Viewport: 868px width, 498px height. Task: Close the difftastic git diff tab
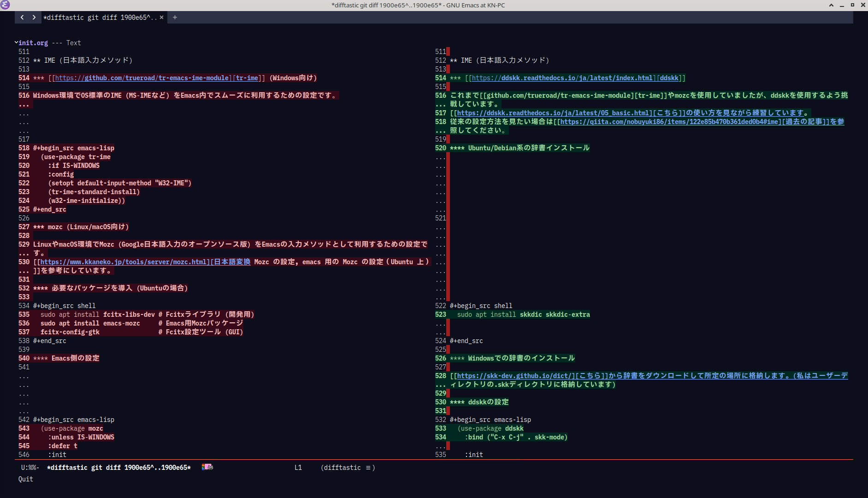pyautogui.click(x=161, y=18)
